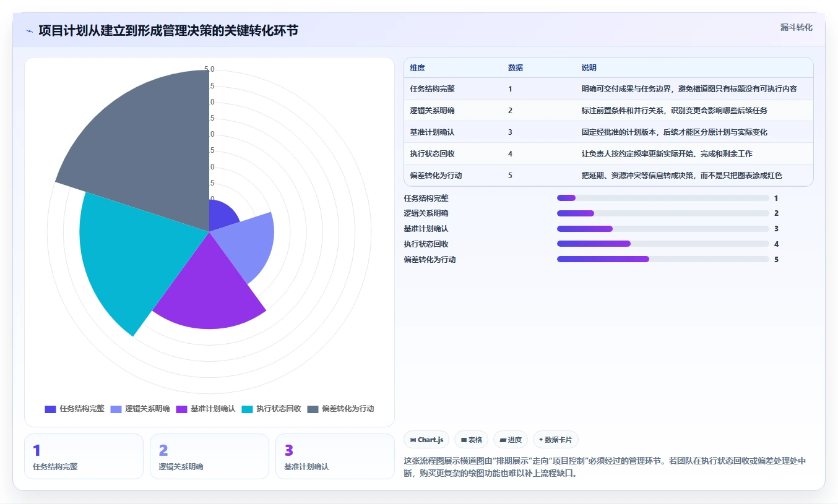Click the 维度 column header
Screen dimensions: 838x504
coord(418,68)
